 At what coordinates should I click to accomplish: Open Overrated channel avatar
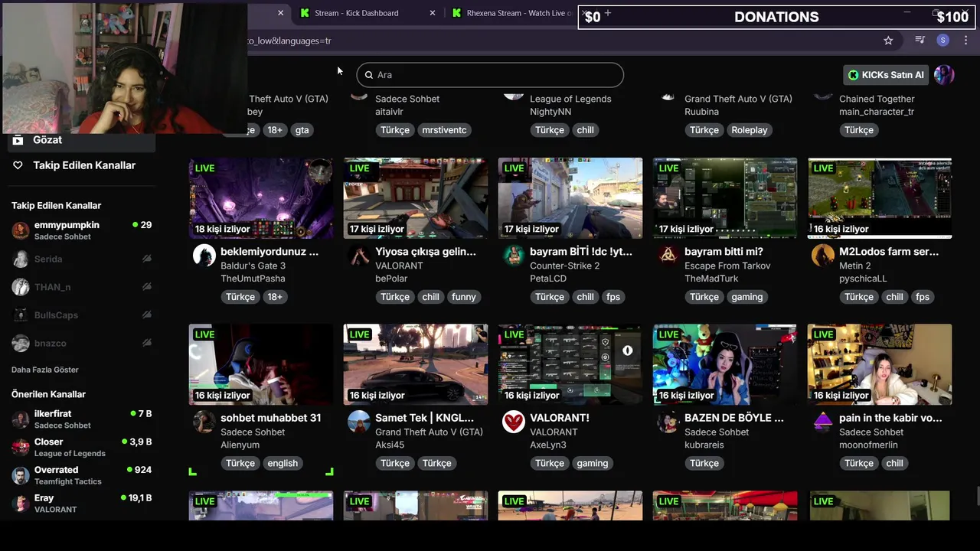[21, 475]
